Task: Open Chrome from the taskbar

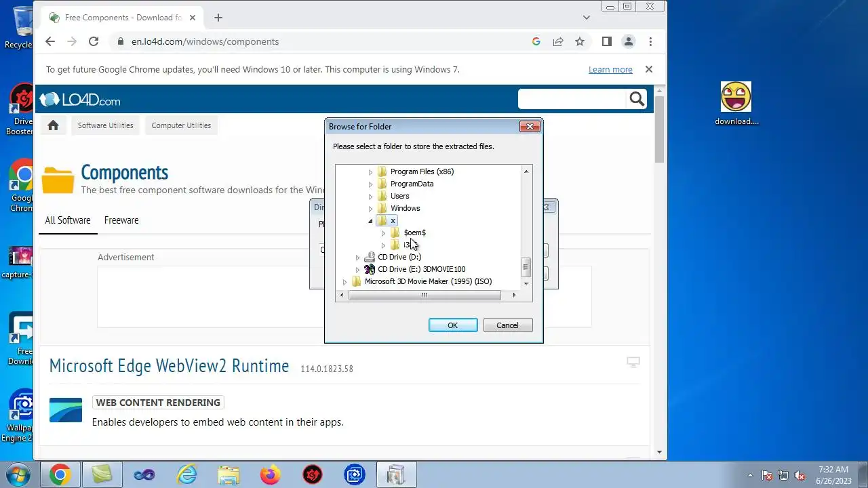Action: click(x=60, y=475)
